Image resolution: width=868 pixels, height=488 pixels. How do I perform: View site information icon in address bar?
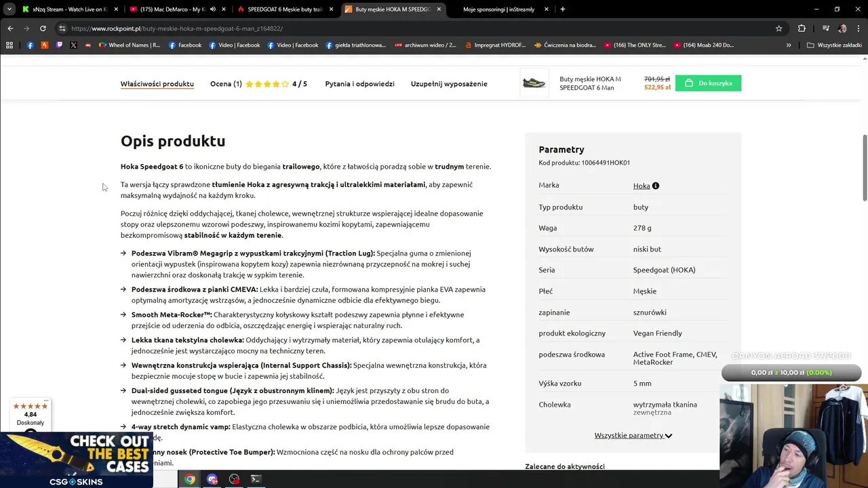point(62,28)
